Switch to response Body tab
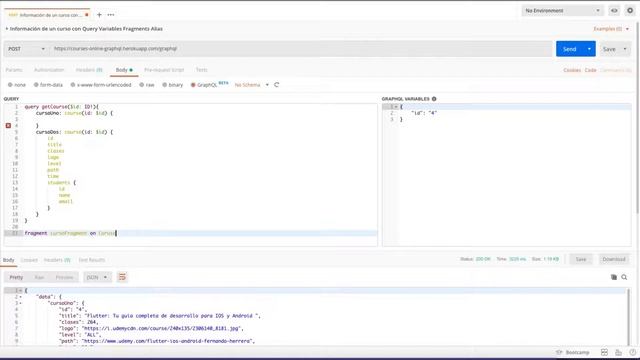Image resolution: width=640 pixels, height=360 pixels. pos(9,260)
